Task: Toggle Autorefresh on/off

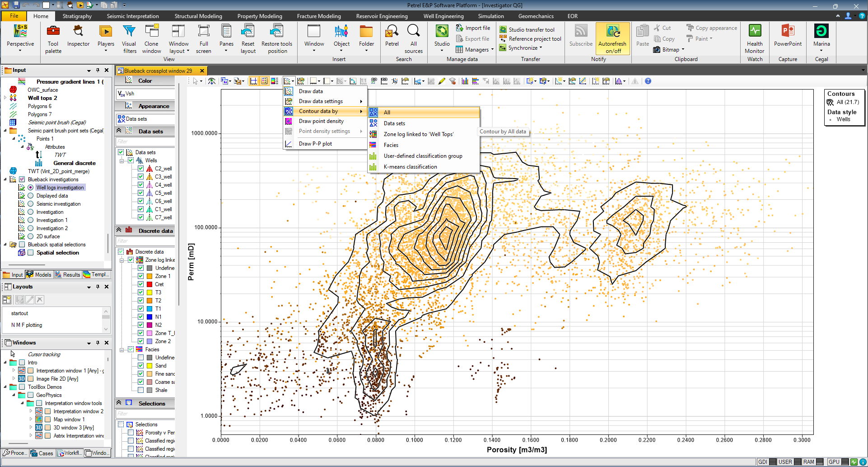Action: click(612, 39)
